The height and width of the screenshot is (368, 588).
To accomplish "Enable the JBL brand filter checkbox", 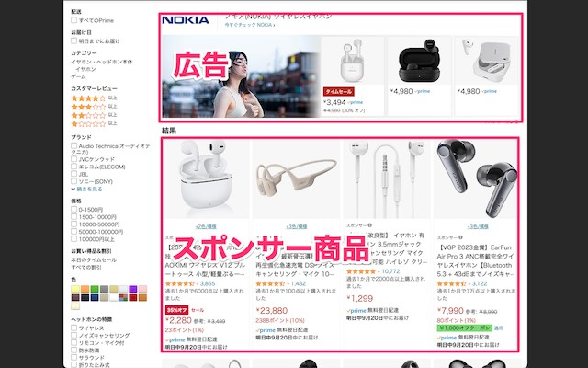I will [x=73, y=174].
